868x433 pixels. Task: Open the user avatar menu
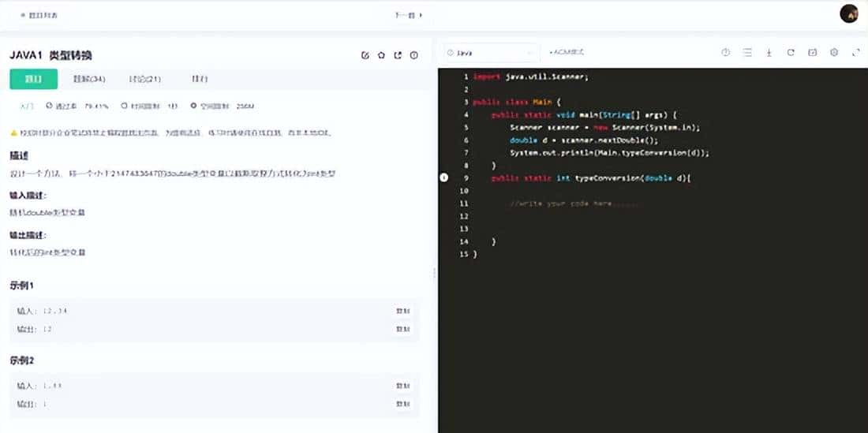[x=848, y=14]
